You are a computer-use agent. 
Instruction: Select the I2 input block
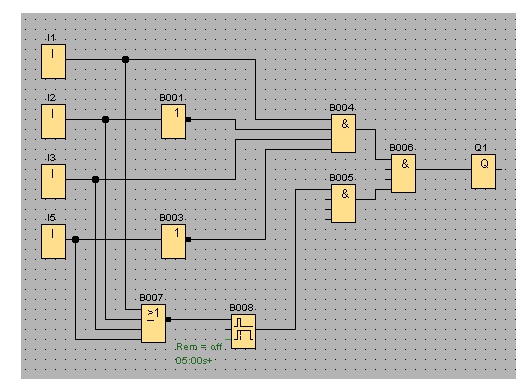(53, 122)
